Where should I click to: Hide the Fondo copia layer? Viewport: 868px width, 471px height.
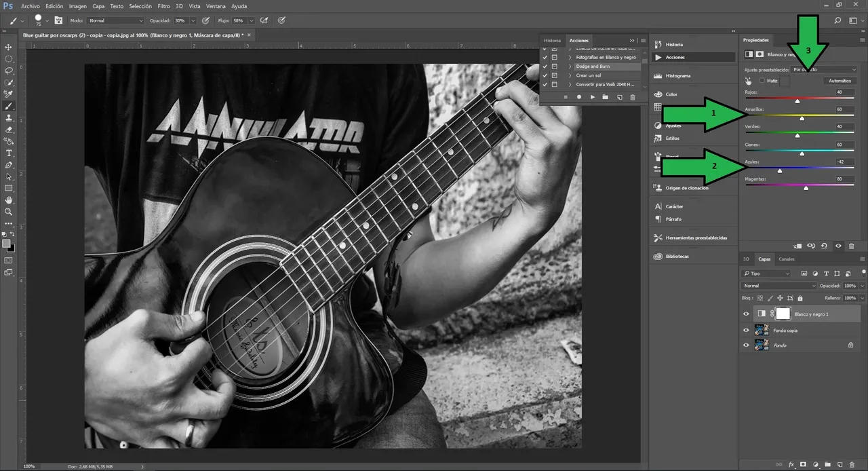click(x=747, y=330)
